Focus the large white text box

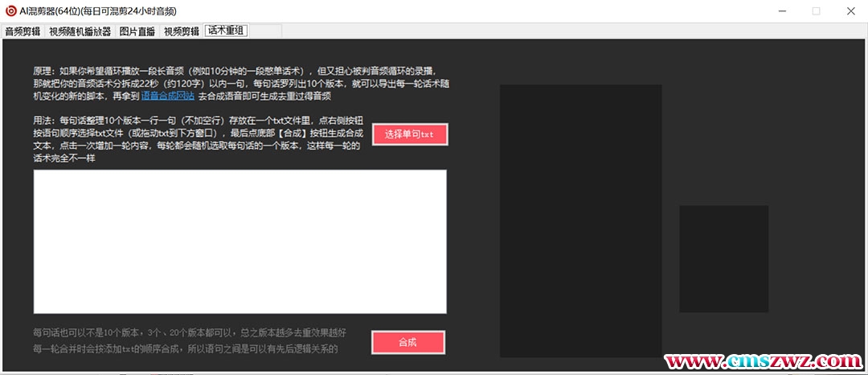240,241
